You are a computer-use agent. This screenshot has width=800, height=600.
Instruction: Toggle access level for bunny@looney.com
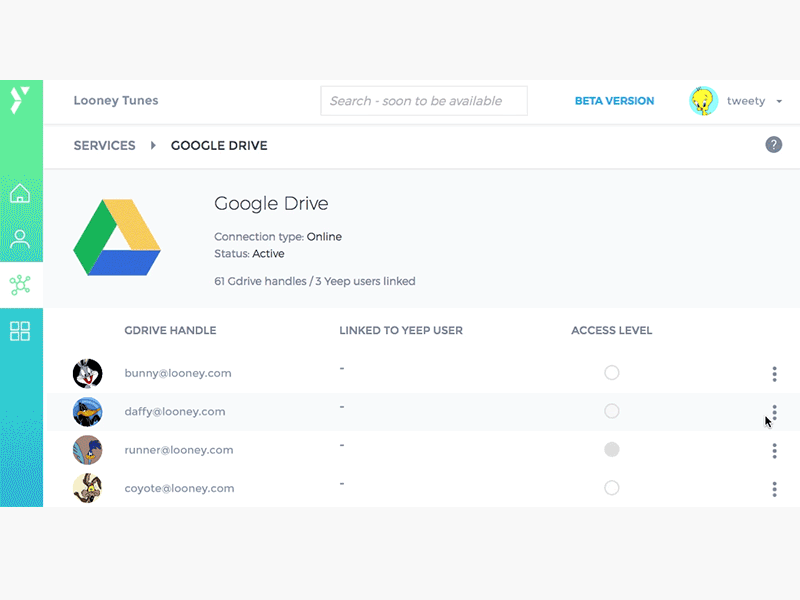(612, 372)
